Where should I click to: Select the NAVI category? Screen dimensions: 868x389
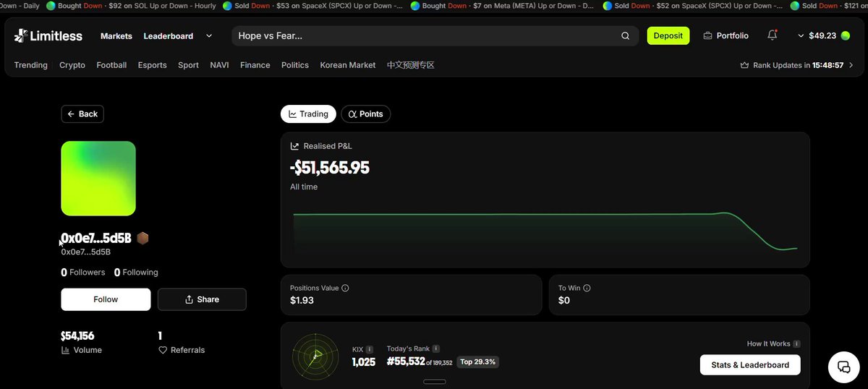219,65
